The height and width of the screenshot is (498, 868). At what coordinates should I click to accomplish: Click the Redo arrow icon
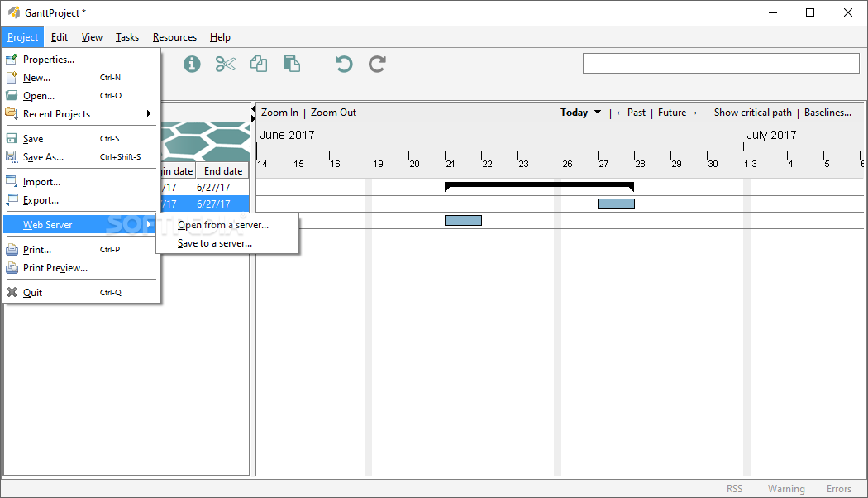pos(377,65)
